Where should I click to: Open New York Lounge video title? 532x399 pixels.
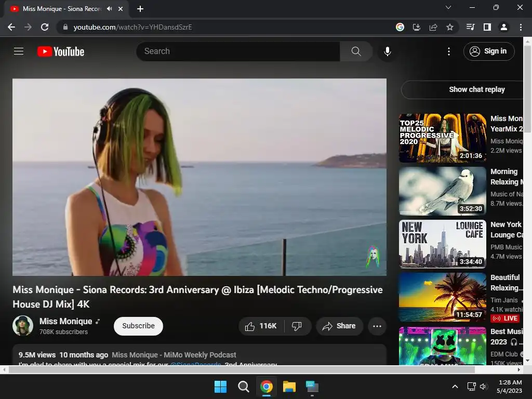coord(506,230)
